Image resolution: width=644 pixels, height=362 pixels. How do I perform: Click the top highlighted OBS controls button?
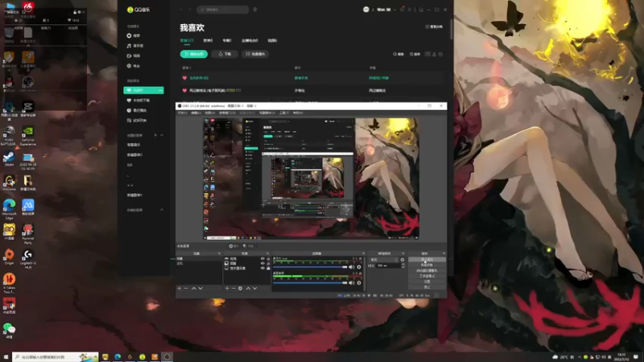pyautogui.click(x=427, y=260)
